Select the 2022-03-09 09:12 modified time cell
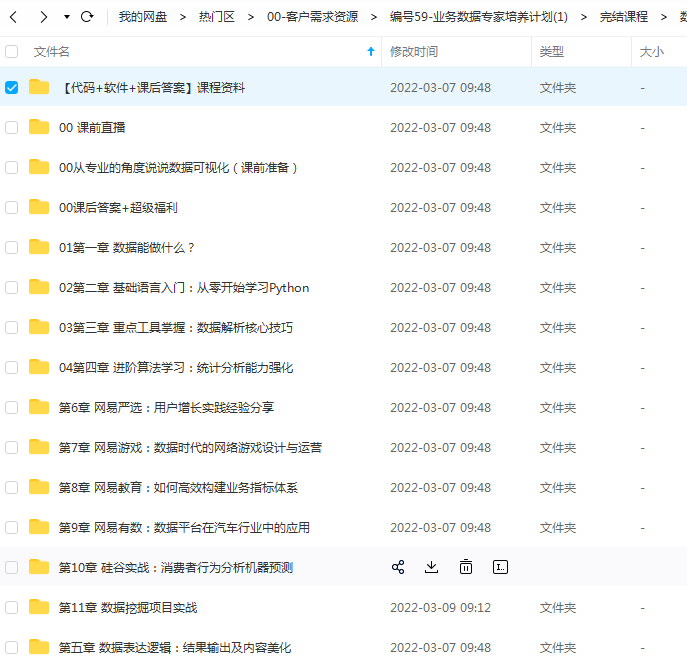Image resolution: width=687 pixels, height=665 pixels. (440, 608)
